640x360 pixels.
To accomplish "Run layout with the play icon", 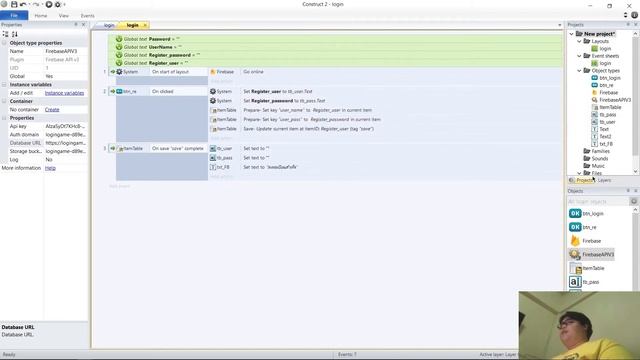I will 49,4.
